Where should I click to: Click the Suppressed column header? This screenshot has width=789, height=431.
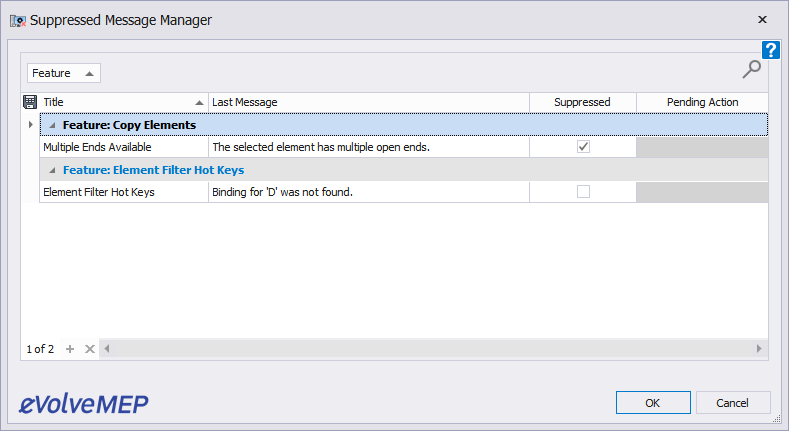point(582,102)
